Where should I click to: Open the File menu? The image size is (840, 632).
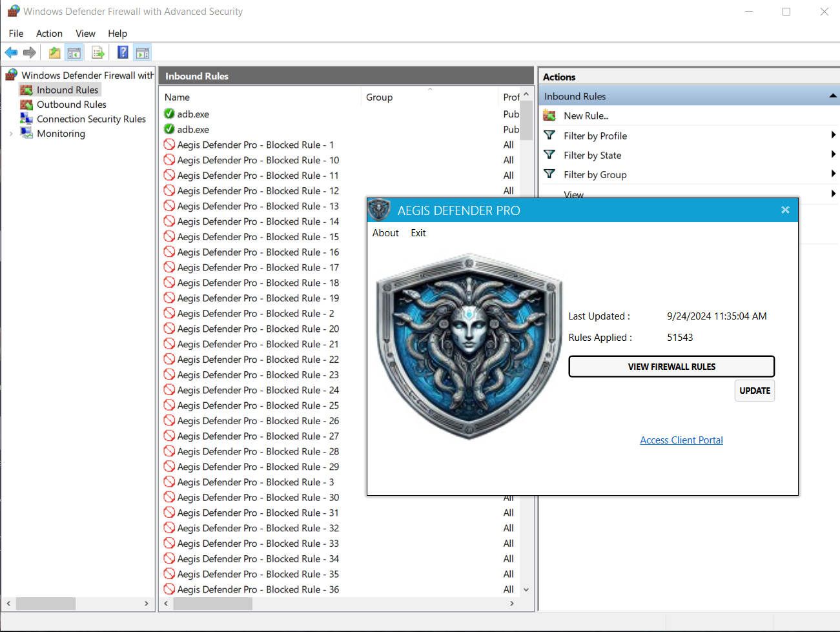click(x=16, y=34)
